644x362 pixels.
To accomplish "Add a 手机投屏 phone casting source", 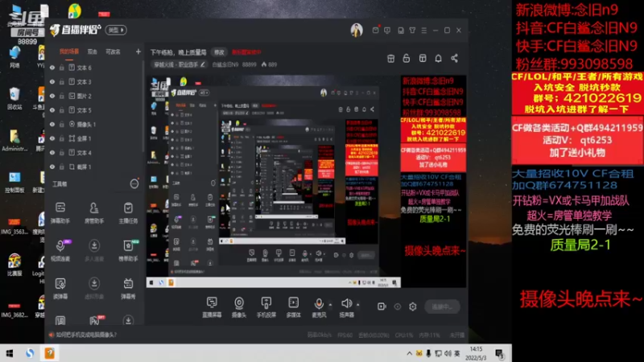I will [x=266, y=307].
